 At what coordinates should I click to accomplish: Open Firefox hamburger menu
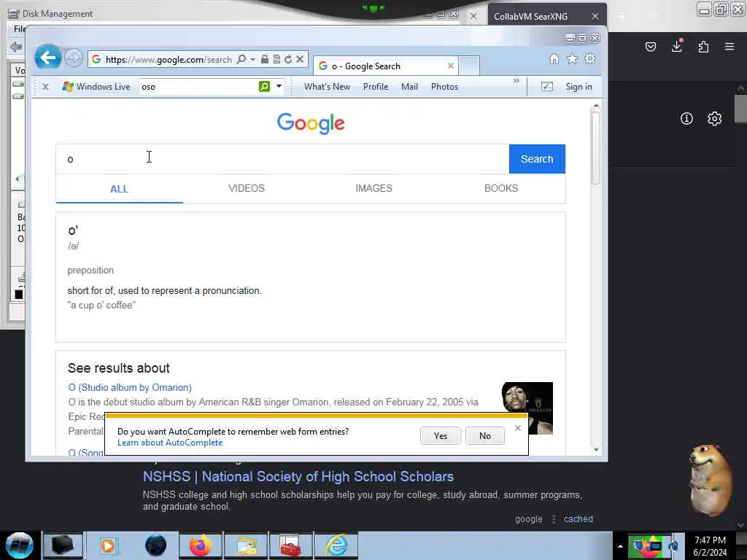click(729, 47)
